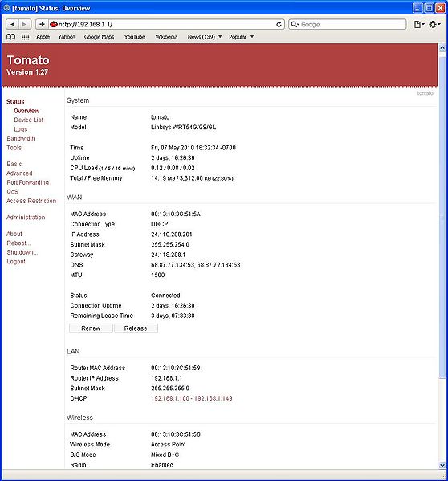
Task: Open the settings gear menu
Action: click(434, 24)
